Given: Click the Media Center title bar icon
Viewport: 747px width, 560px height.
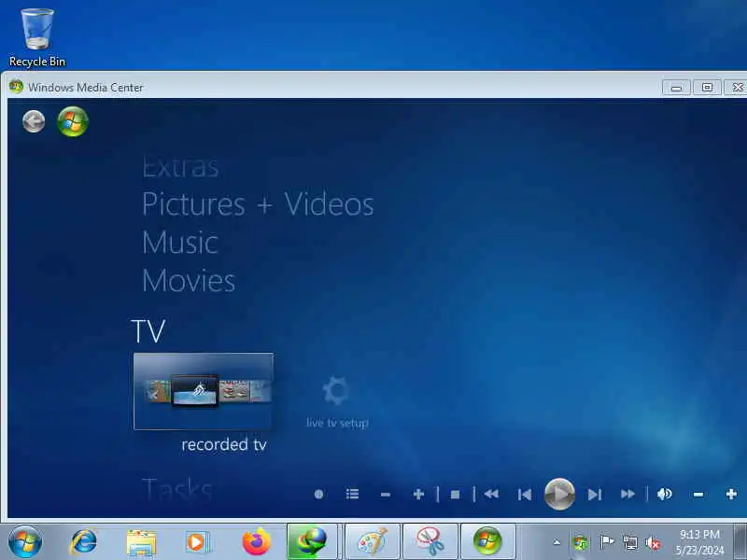Looking at the screenshot, I should tap(16, 87).
